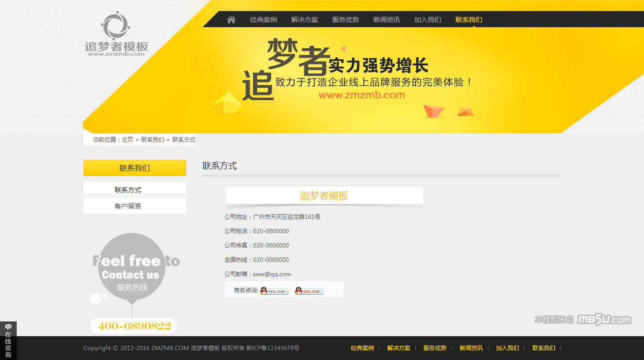Open 解决方案 in the top navigation
Image resolution: width=644 pixels, height=360 pixels.
pyautogui.click(x=305, y=20)
